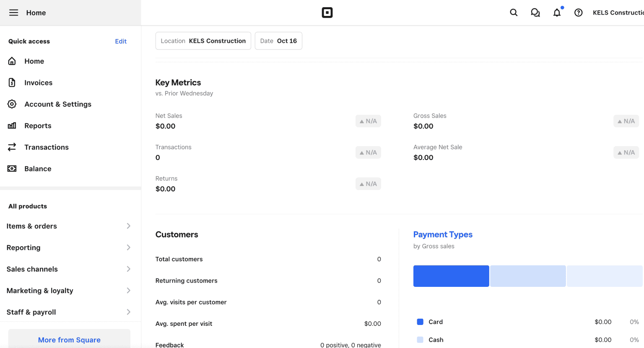Select the Invoices icon in Quick access
The image size is (644, 348).
tap(12, 82)
